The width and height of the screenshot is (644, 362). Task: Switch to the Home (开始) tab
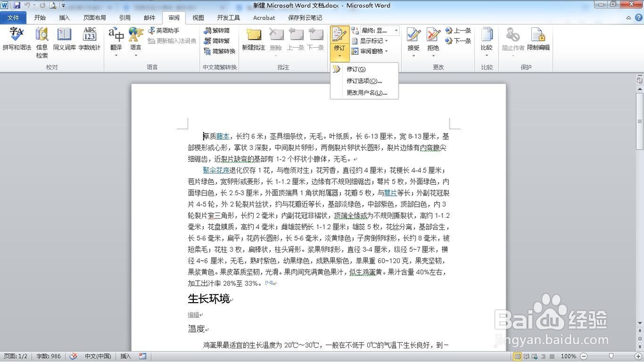[x=40, y=17]
